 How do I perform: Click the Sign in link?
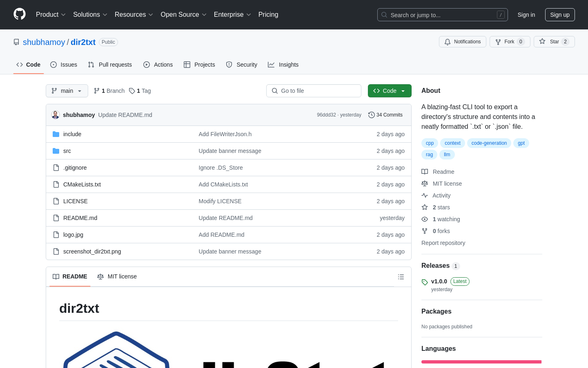[x=526, y=15]
